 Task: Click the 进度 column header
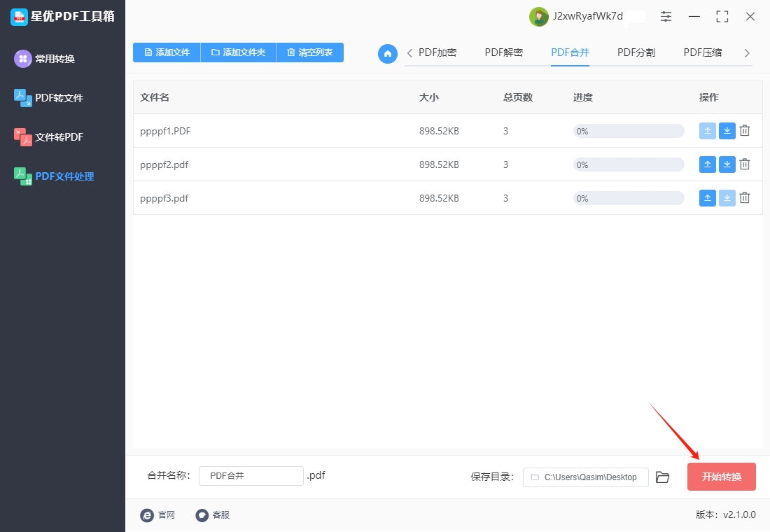tap(583, 97)
